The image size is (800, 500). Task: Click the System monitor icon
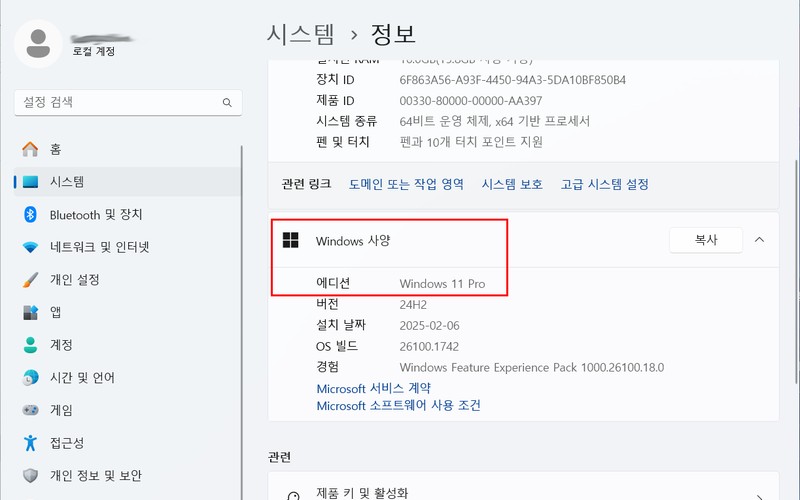(x=30, y=182)
